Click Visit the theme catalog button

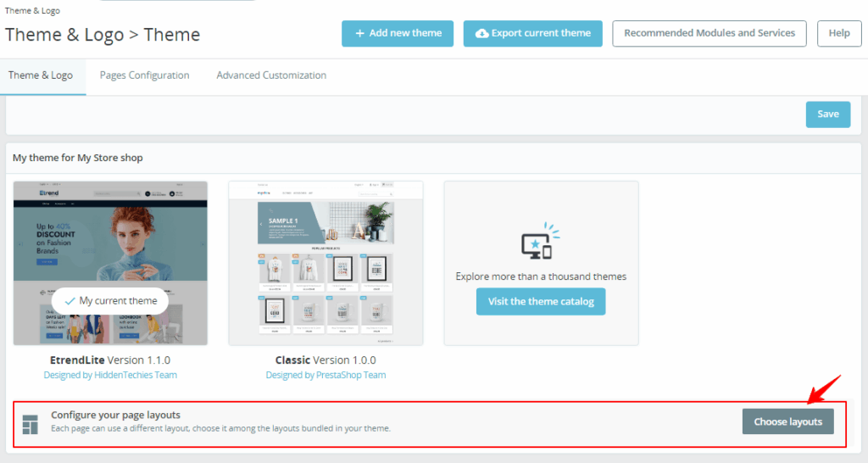(x=541, y=301)
